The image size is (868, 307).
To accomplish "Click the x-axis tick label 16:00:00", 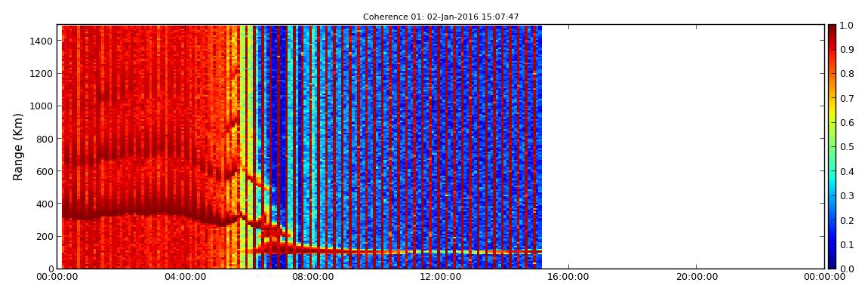I will tap(568, 277).
